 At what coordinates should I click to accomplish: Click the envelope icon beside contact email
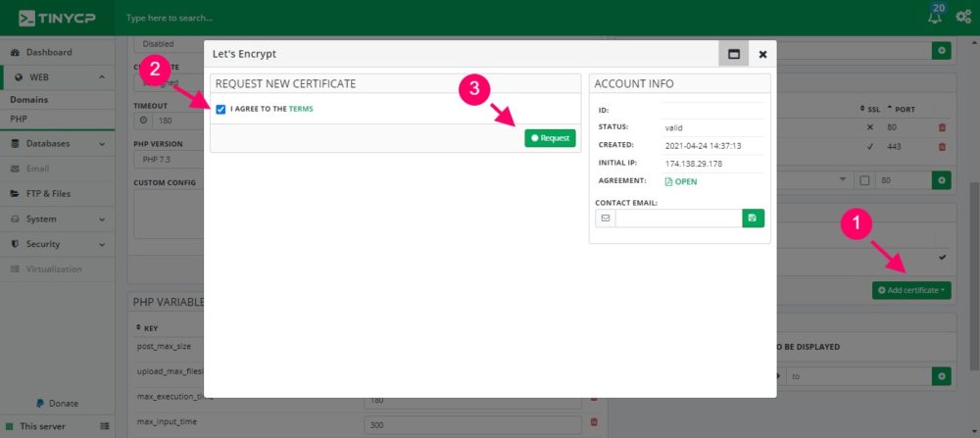(x=606, y=219)
